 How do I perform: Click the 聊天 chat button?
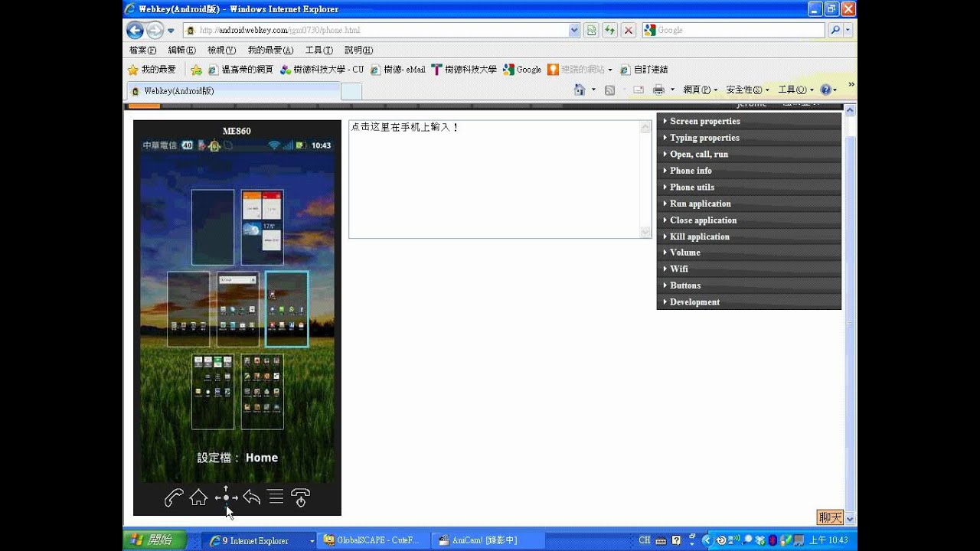tap(830, 518)
